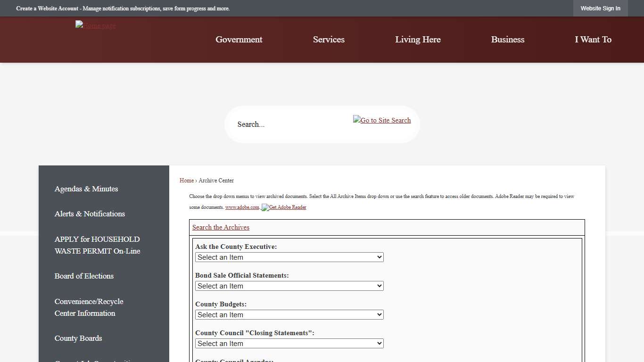Viewport: 644px width, 362px height.
Task: Open the I Want To menu
Action: [593, 40]
